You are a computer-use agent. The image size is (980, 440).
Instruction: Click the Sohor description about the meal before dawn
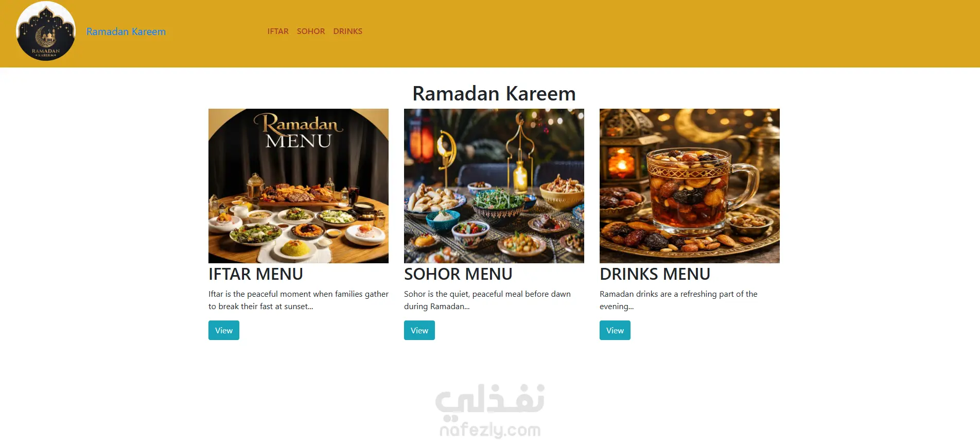click(487, 300)
